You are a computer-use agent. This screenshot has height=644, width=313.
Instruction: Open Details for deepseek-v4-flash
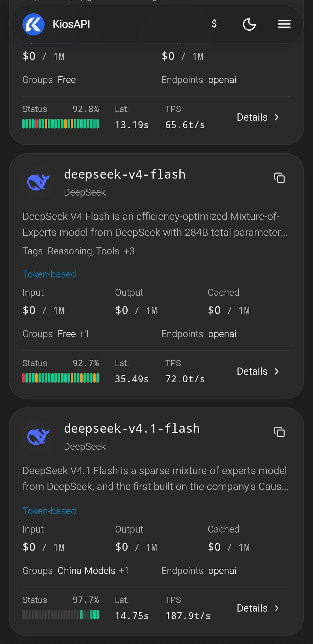tap(258, 371)
